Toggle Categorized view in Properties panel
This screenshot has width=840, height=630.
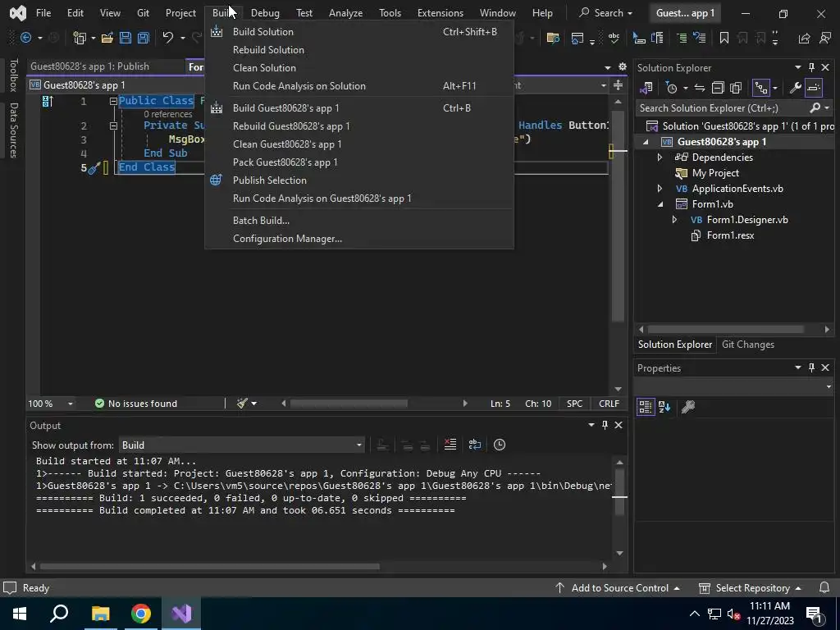(646, 407)
